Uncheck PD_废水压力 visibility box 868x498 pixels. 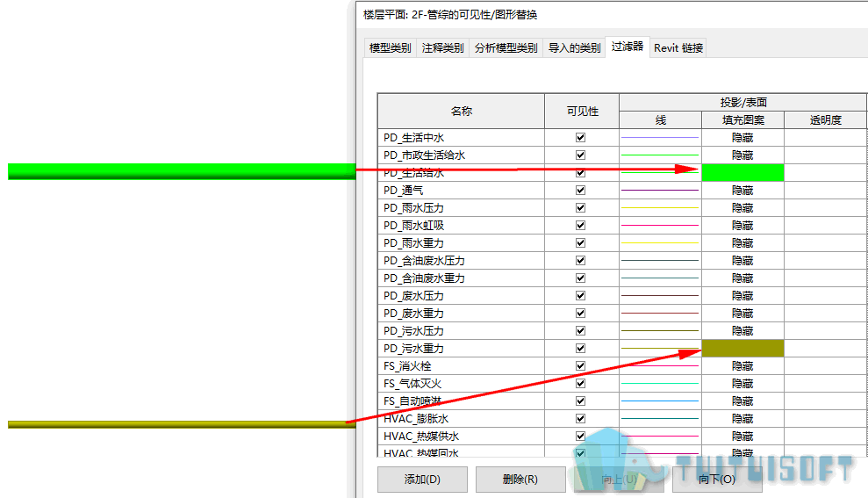coord(580,295)
